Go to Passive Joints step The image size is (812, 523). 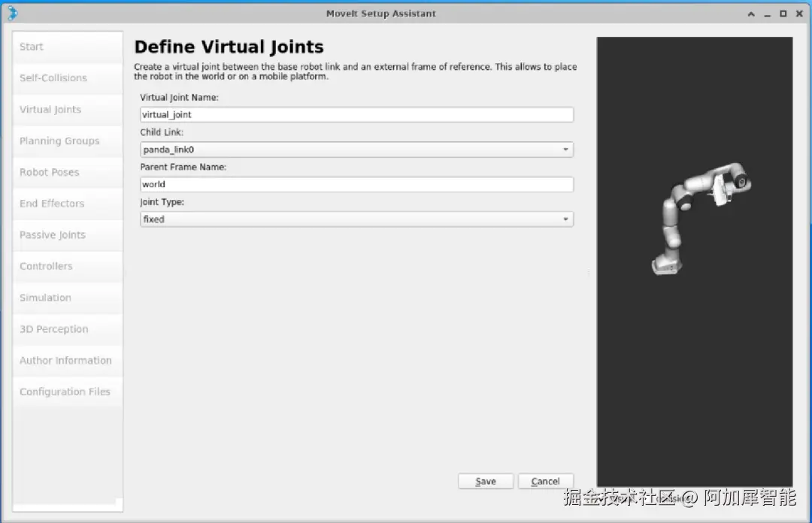68,235
